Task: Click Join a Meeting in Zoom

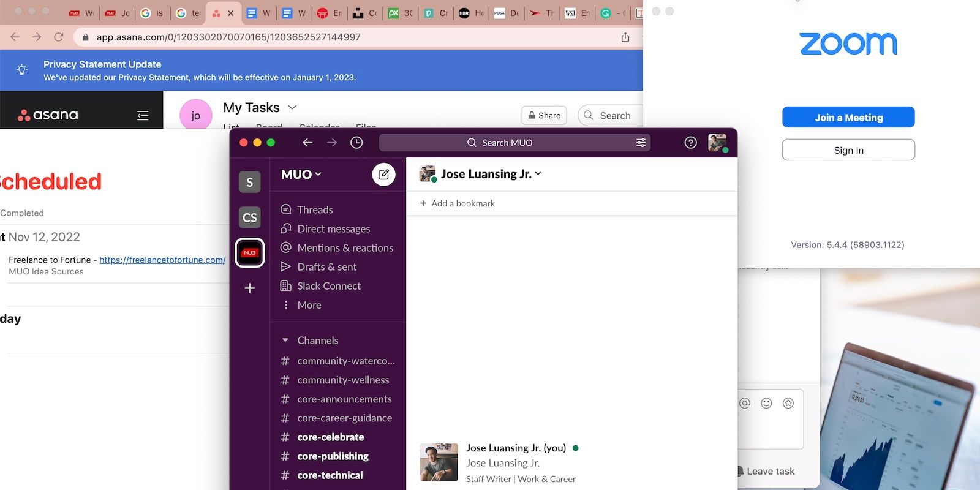Action: (848, 118)
